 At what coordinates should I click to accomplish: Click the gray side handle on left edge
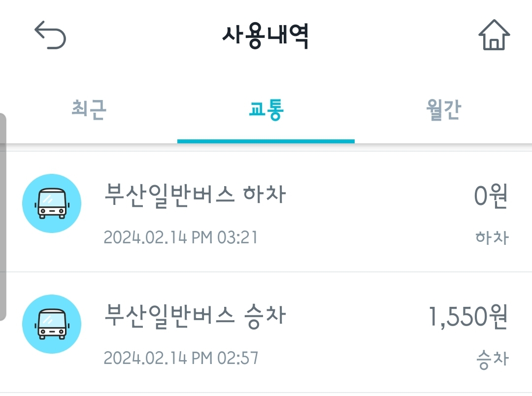(3, 217)
